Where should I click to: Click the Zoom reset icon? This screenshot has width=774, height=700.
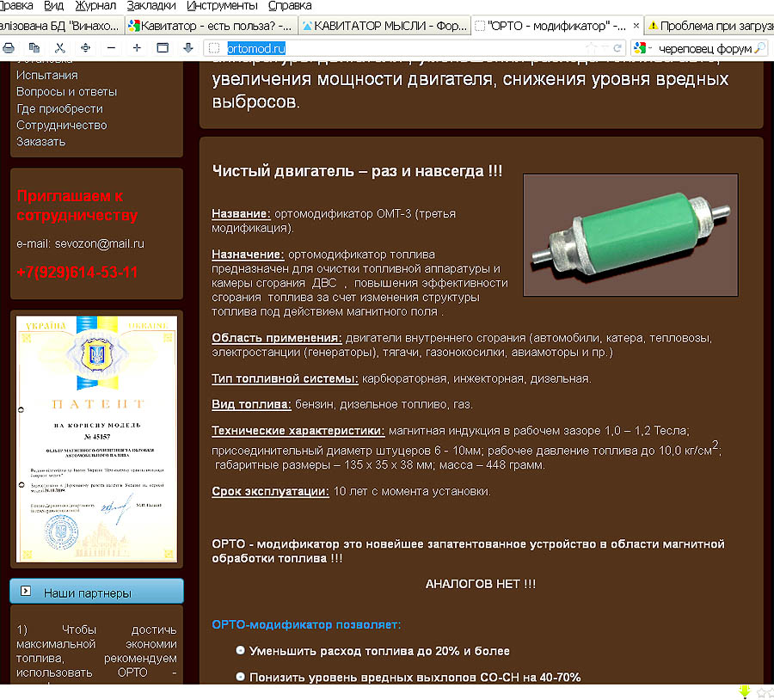click(x=85, y=48)
